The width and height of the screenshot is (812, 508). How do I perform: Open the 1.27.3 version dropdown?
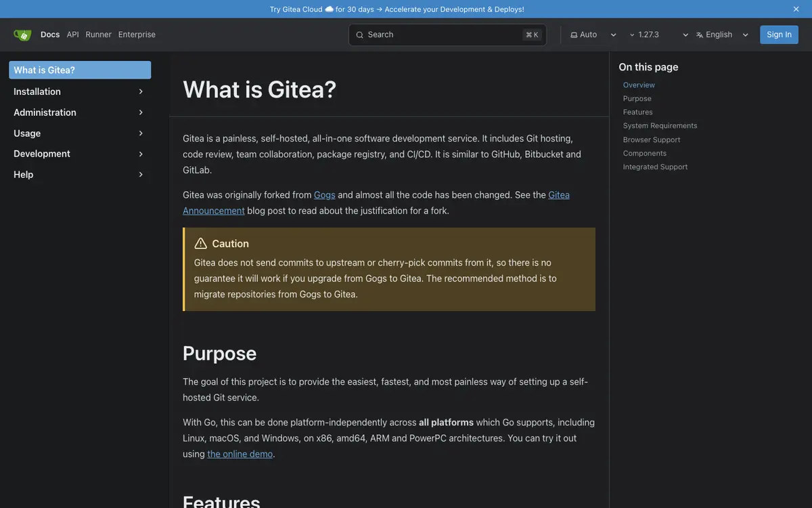coord(658,35)
